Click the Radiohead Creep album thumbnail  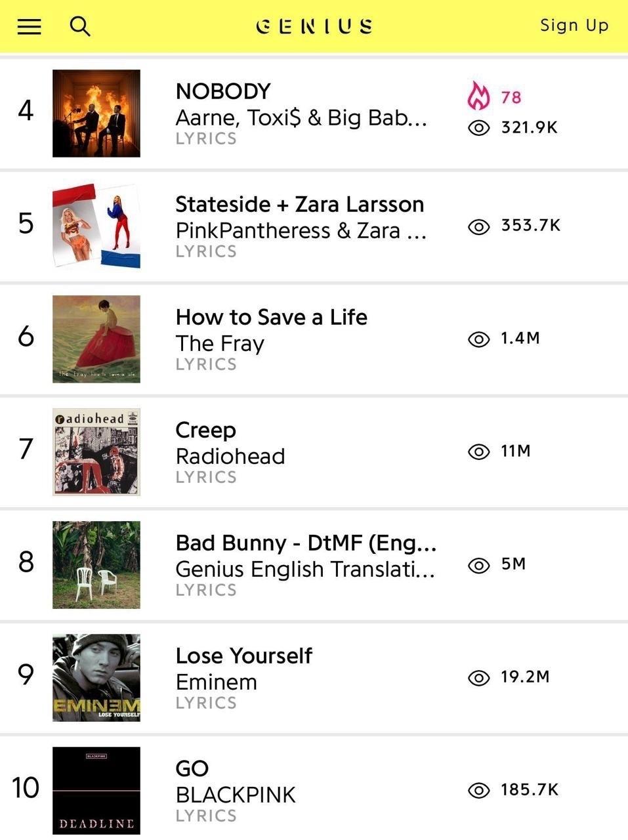tap(96, 451)
